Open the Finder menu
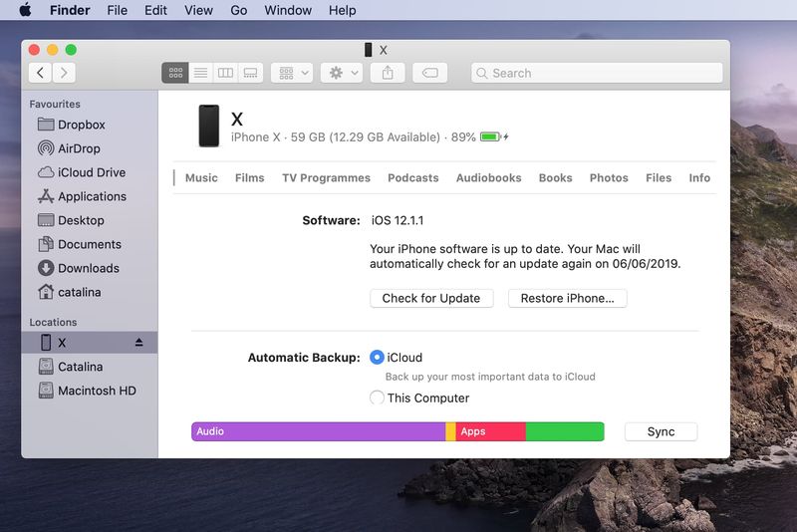This screenshot has width=797, height=532. tap(70, 10)
